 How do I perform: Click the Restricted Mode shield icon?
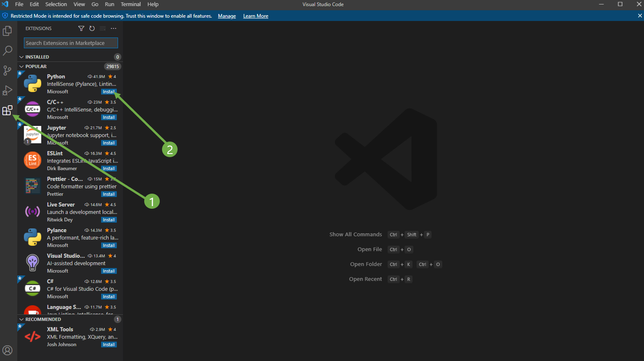[x=5, y=16]
